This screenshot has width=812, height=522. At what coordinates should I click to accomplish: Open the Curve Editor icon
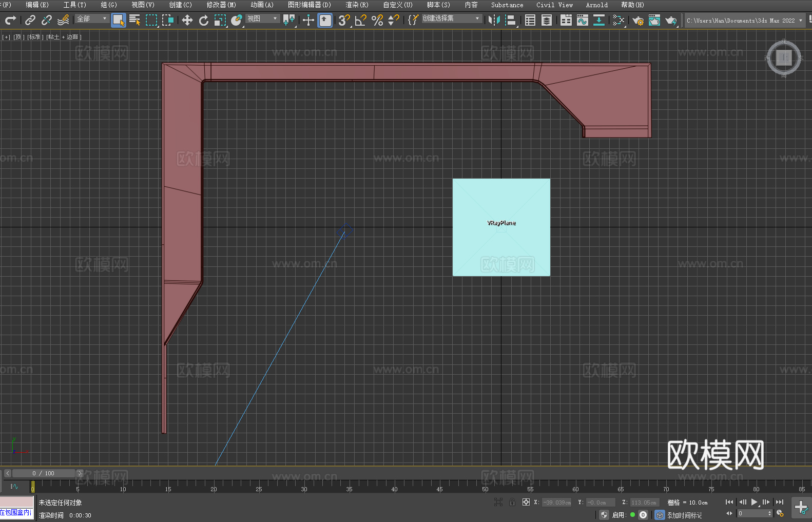click(583, 20)
